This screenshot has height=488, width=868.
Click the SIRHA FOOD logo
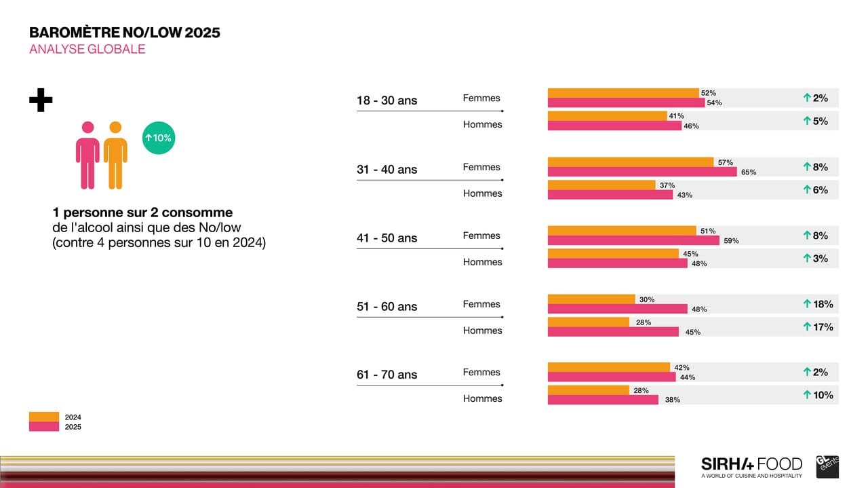pyautogui.click(x=751, y=466)
